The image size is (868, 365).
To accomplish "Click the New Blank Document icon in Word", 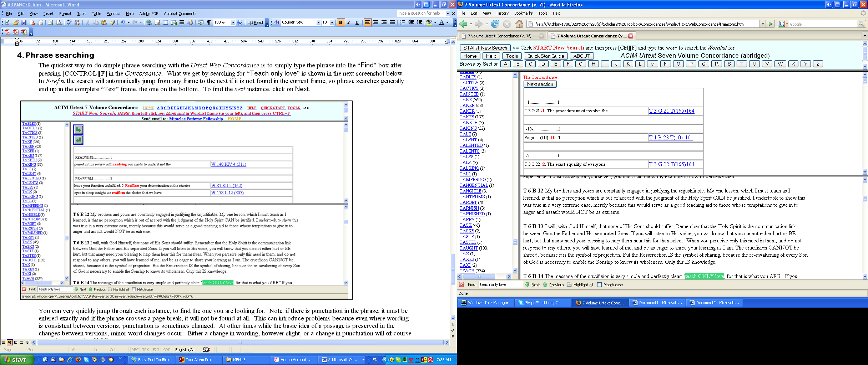I will coord(7,22).
